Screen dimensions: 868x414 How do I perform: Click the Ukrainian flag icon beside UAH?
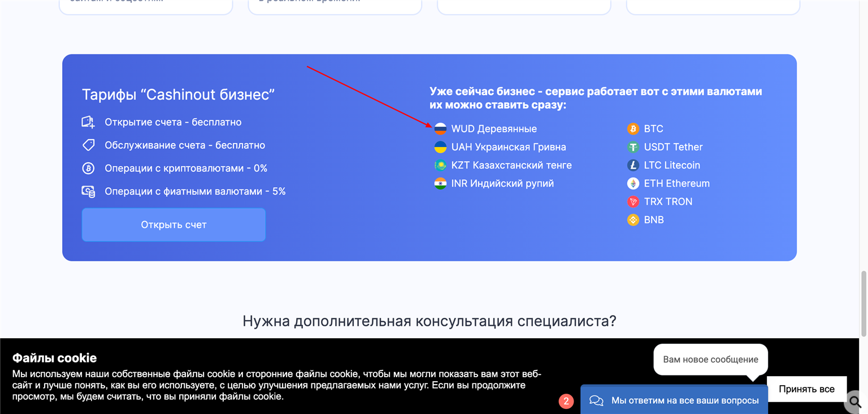(x=440, y=147)
